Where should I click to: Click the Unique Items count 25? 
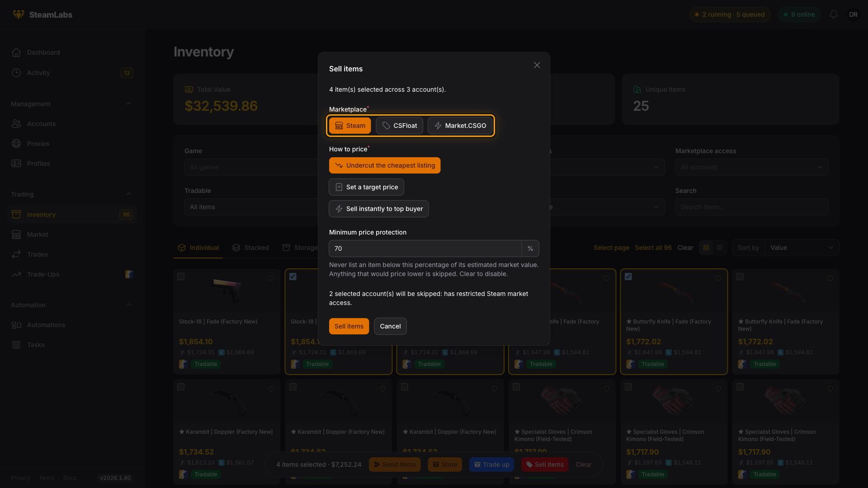641,106
